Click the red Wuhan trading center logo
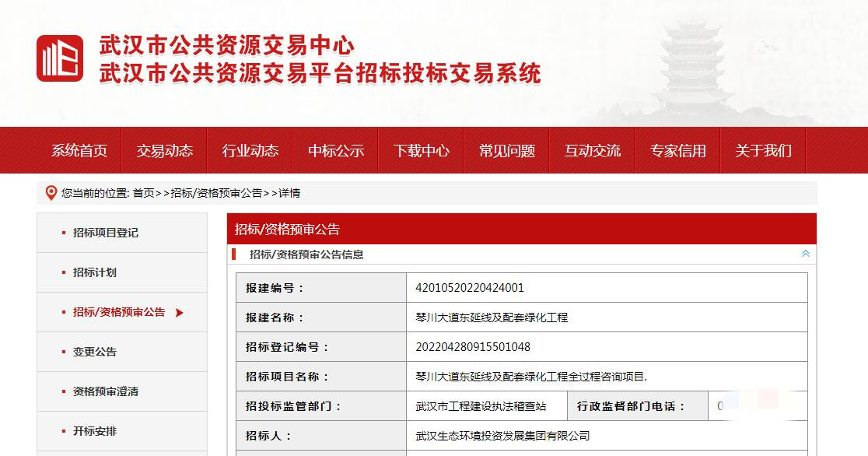The image size is (868, 456). click(x=60, y=58)
